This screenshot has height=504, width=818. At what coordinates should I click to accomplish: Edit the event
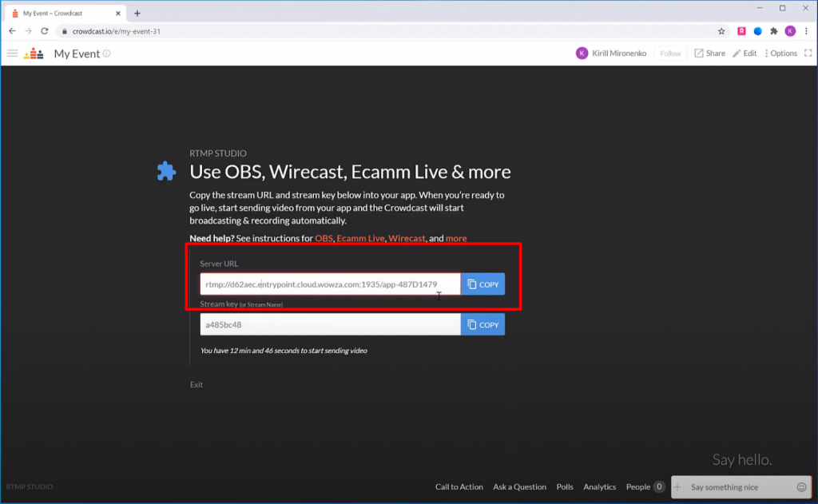745,54
